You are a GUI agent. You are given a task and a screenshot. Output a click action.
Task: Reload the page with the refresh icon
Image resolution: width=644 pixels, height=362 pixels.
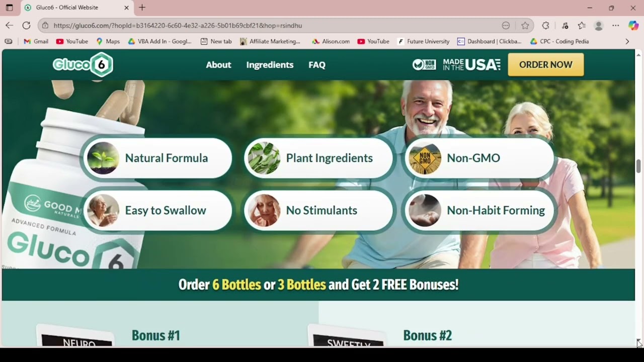(x=27, y=25)
